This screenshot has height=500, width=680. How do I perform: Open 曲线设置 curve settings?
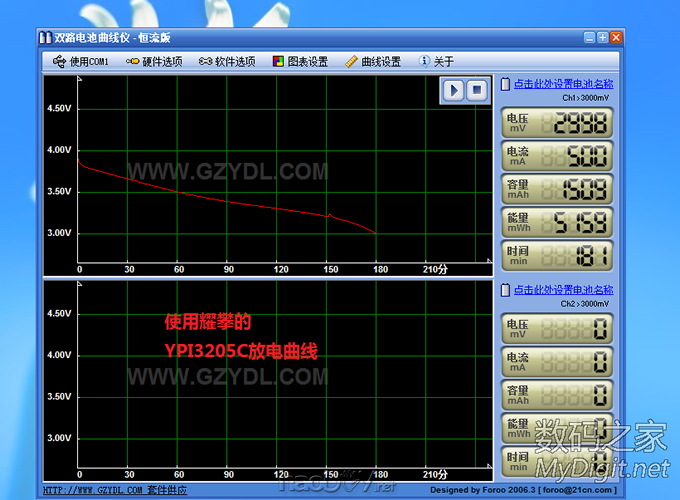coord(373,61)
